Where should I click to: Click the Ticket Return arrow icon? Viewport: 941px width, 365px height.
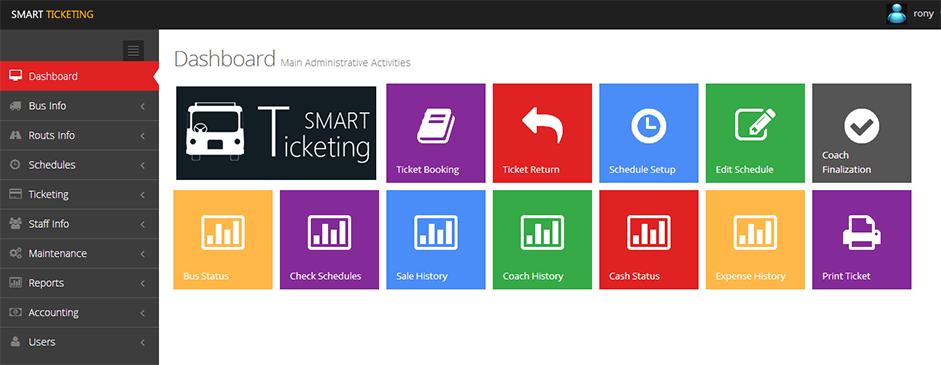click(x=542, y=125)
